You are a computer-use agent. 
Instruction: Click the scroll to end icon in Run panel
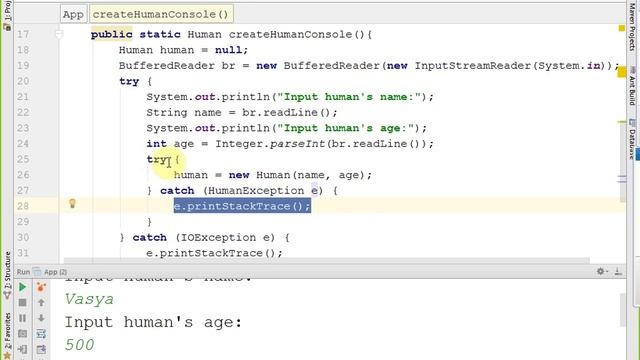coord(41,349)
